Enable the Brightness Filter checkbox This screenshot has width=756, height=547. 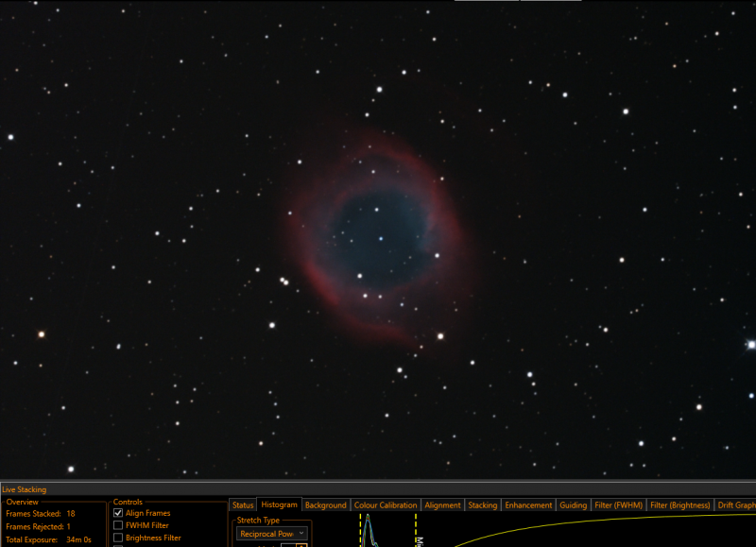click(118, 538)
